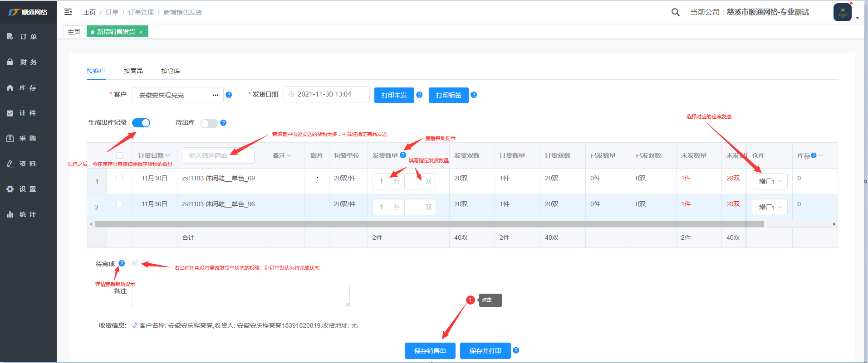The width and height of the screenshot is (868, 363).
Task: Open the 客户 selector showing 安徽安庆程亮亮
Action: pyautogui.click(x=177, y=95)
